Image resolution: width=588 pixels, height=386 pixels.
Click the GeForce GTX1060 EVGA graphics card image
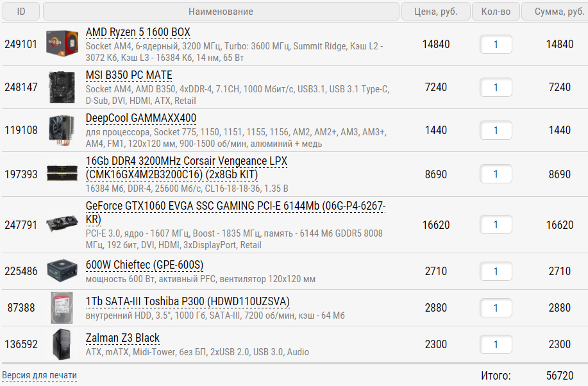[x=62, y=224]
